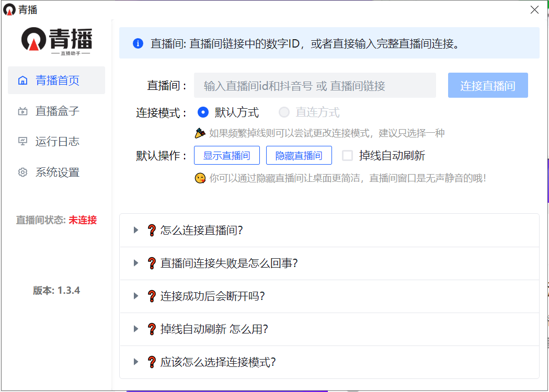Click the kissing face emoji hint icon
Screen dimensions: 549x392
pyautogui.click(x=200, y=179)
